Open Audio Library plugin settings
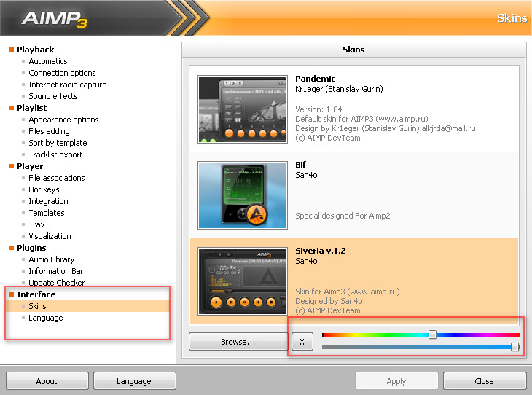532x395 pixels. coord(51,259)
